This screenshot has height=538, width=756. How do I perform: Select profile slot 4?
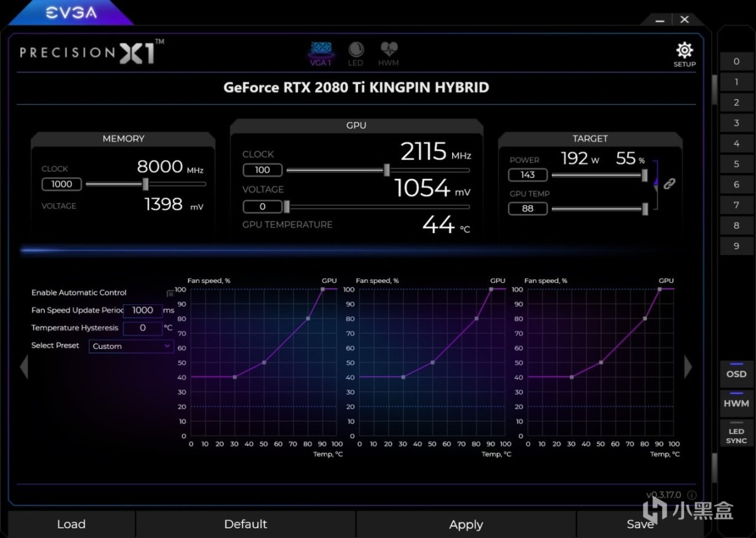coord(736,143)
